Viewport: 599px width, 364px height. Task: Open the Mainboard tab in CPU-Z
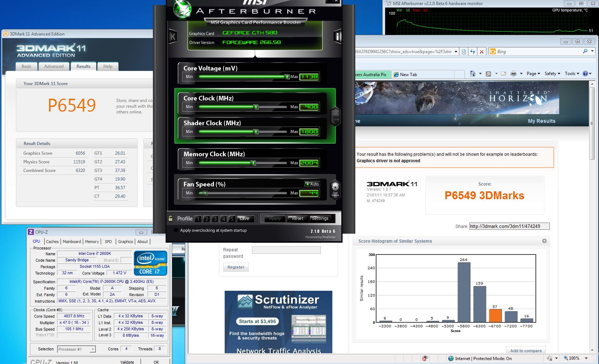point(72,242)
